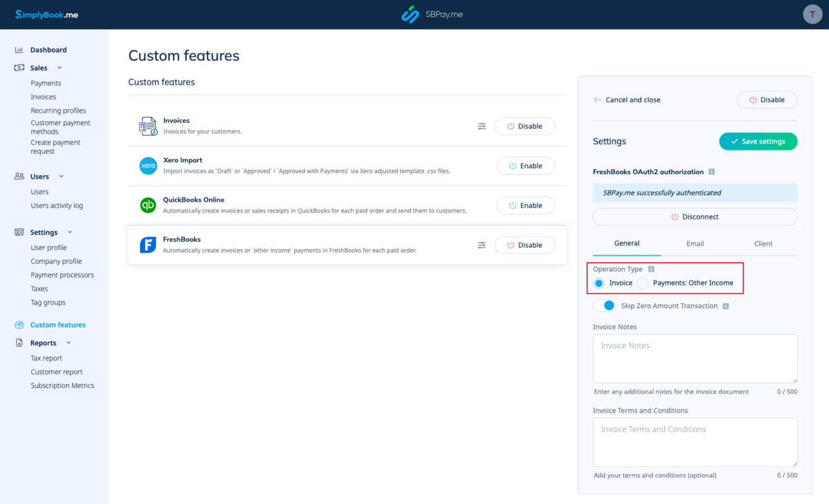Screen dimensions: 829x504
Task: Open Tag groups settings
Action: click(48, 302)
